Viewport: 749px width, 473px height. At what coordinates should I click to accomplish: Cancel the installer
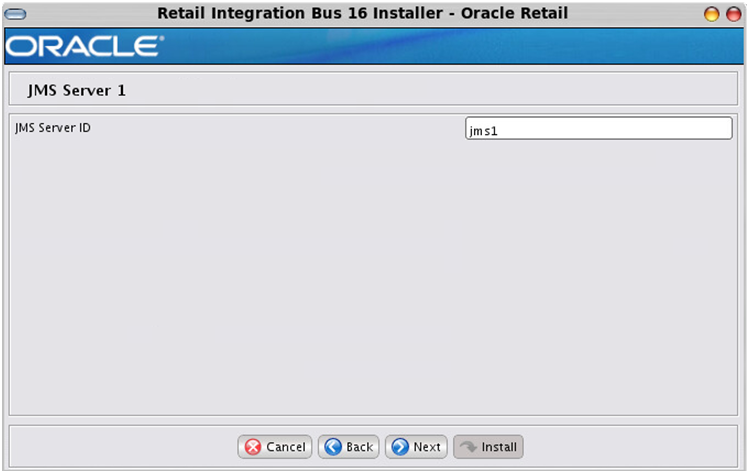click(x=275, y=447)
